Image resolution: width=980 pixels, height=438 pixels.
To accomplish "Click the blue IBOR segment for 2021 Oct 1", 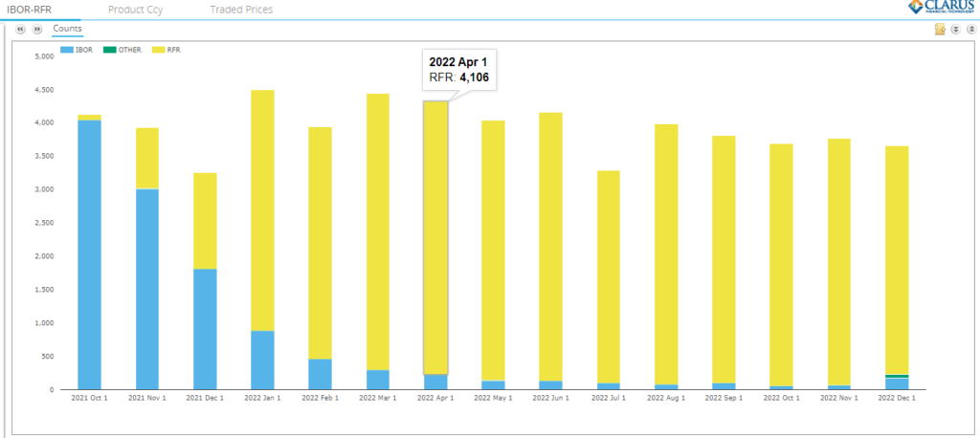I will 89,255.
